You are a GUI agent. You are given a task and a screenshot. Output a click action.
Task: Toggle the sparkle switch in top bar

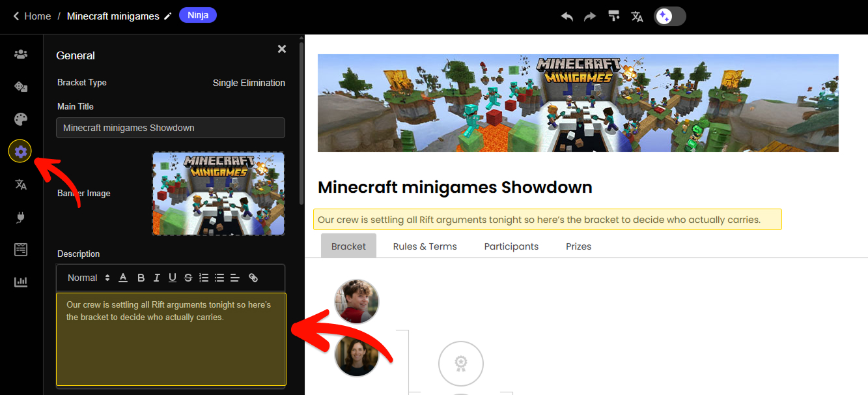coord(670,16)
